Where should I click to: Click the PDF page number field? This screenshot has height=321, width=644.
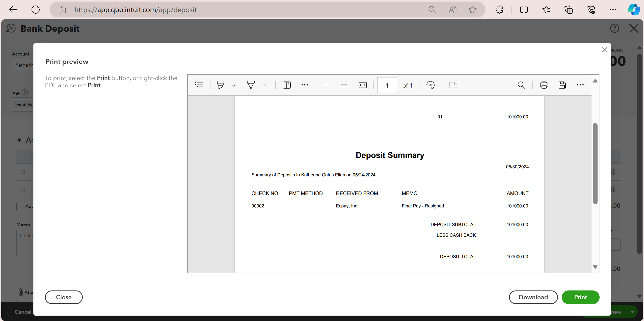pos(387,85)
